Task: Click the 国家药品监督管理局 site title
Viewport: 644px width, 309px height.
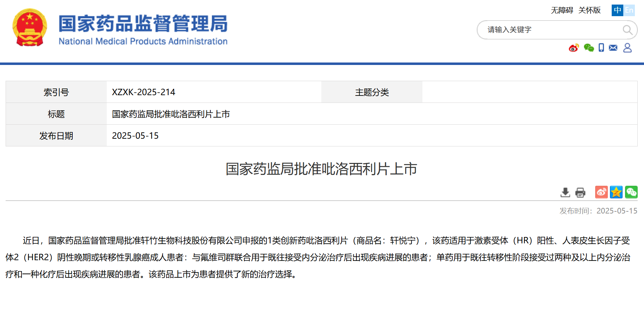Action: (x=143, y=24)
